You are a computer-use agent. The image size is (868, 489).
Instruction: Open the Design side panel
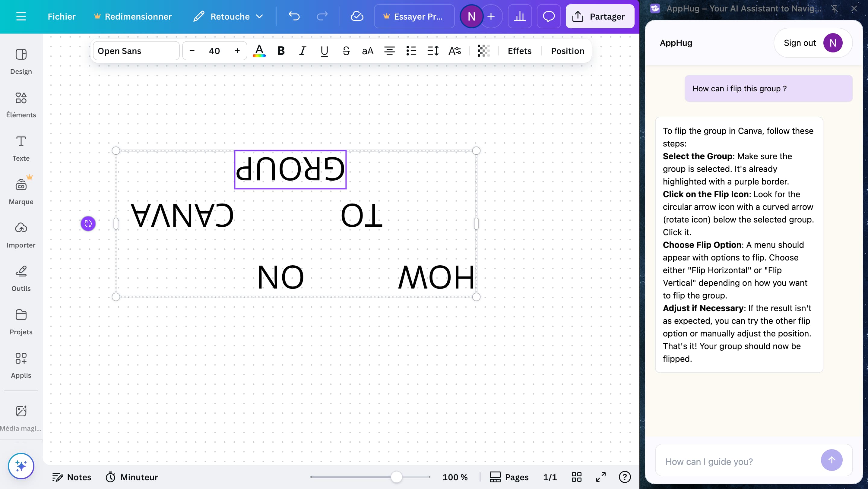(21, 61)
